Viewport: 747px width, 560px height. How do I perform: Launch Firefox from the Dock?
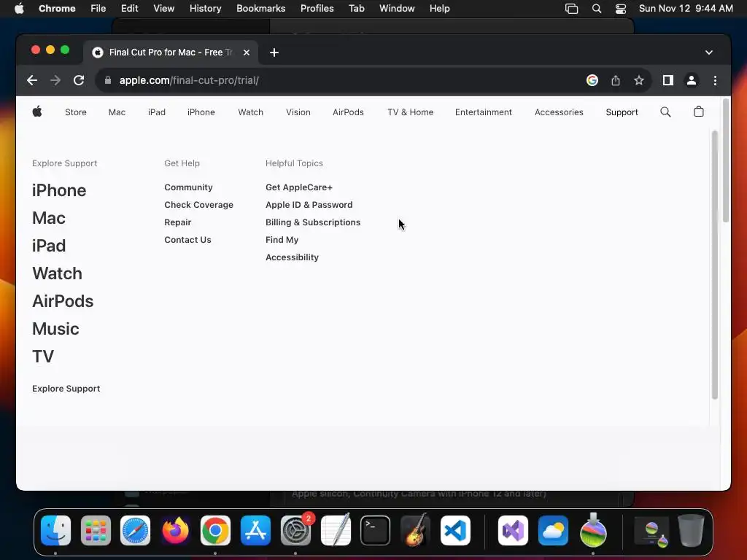175,531
